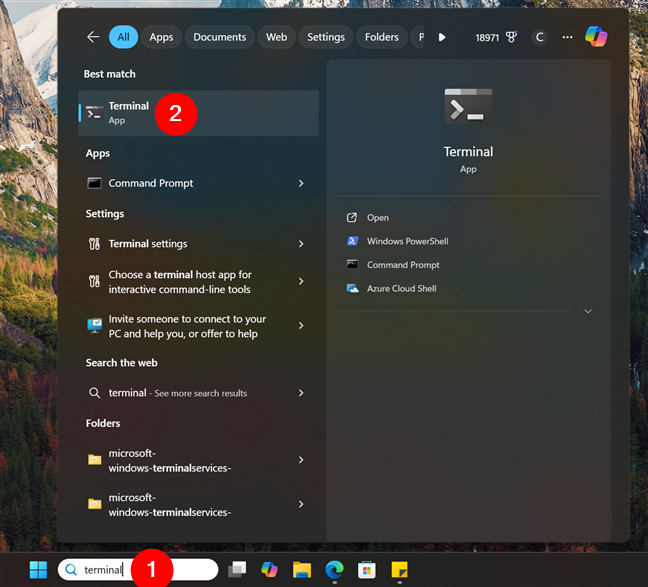Open Copilot from search panel header
Screen dimensions: 648x587
pos(596,37)
